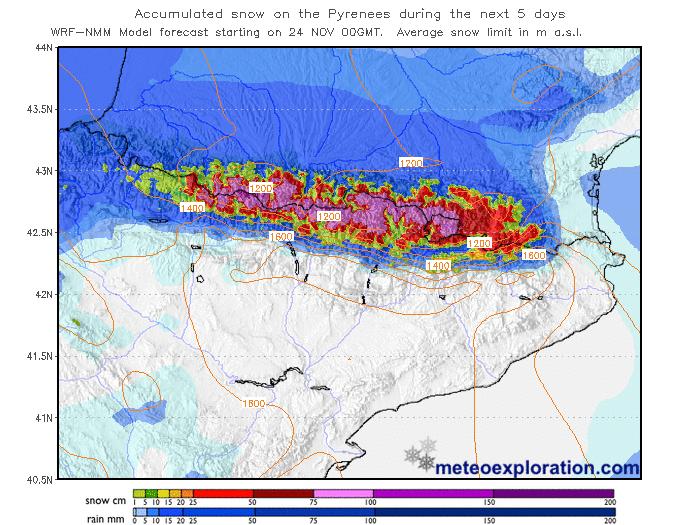Pick the green 5–10 cm snow swatch
700x525 pixels.
pos(151,493)
